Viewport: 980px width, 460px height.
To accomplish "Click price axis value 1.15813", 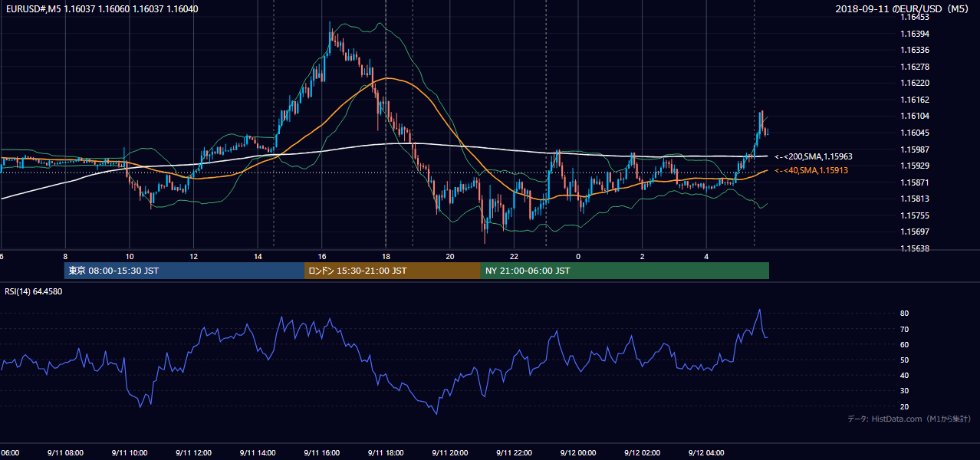I will (x=914, y=199).
